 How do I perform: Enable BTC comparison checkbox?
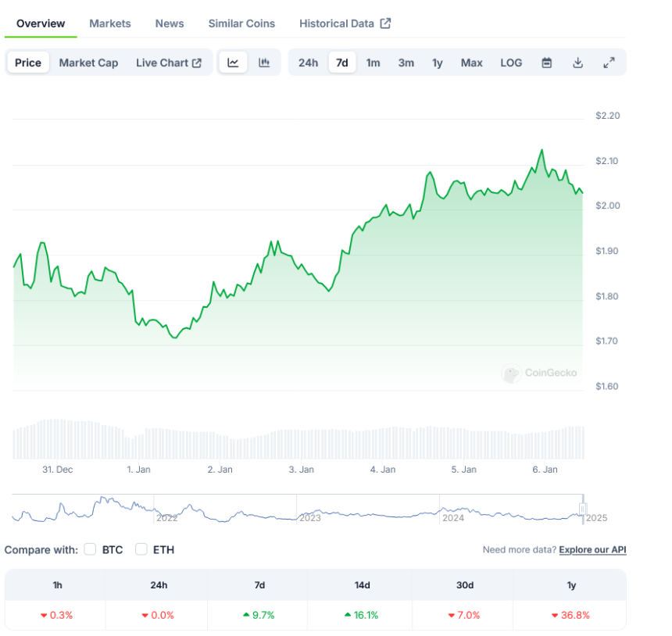(x=90, y=549)
